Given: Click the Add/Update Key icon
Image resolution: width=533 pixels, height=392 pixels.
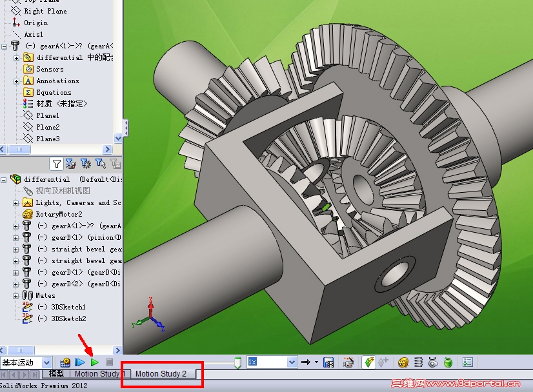Looking at the screenshot, I should pos(383,362).
